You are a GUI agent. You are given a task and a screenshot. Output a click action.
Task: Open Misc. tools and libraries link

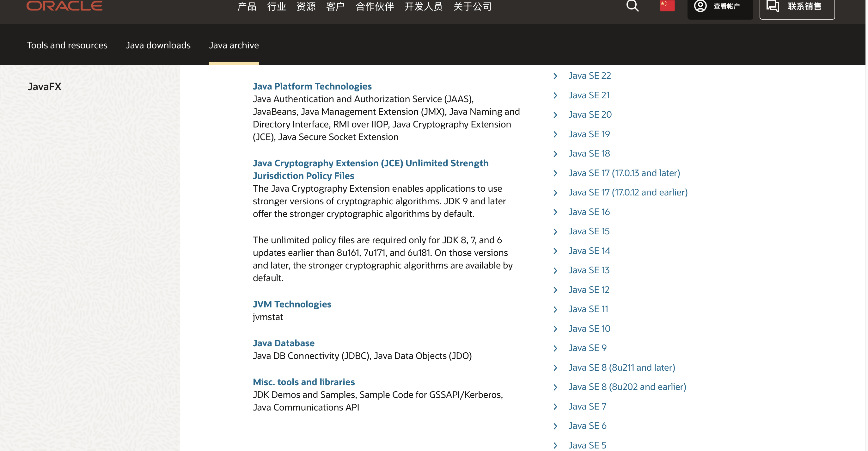coord(303,382)
